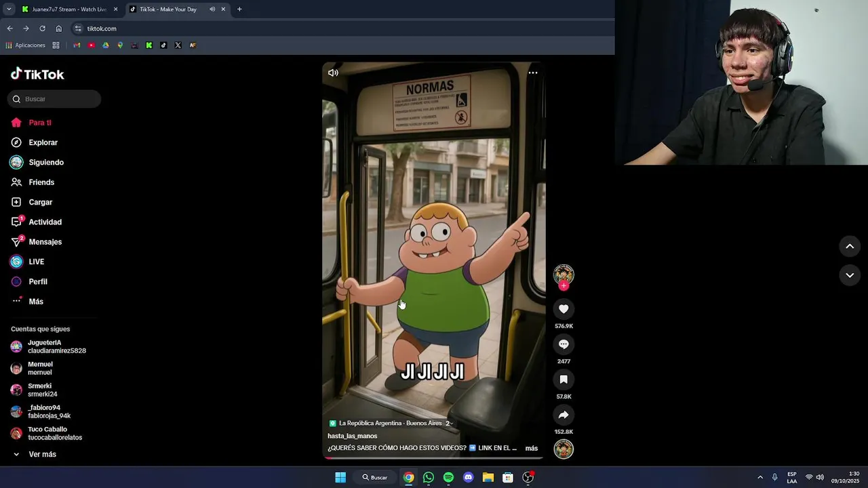Open the YouTube bookmark
This screenshot has height=488, width=868.
(91, 45)
